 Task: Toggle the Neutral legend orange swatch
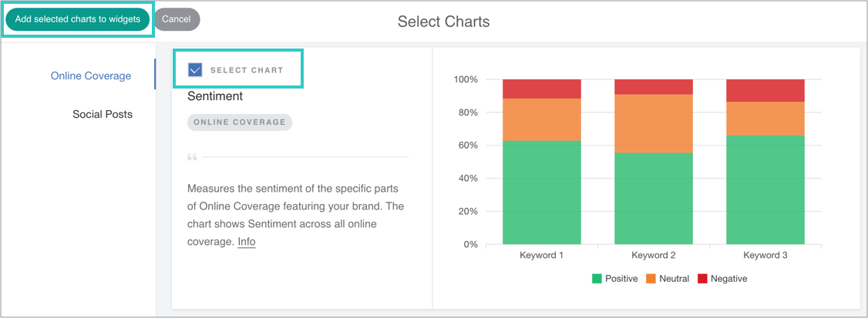click(x=650, y=279)
